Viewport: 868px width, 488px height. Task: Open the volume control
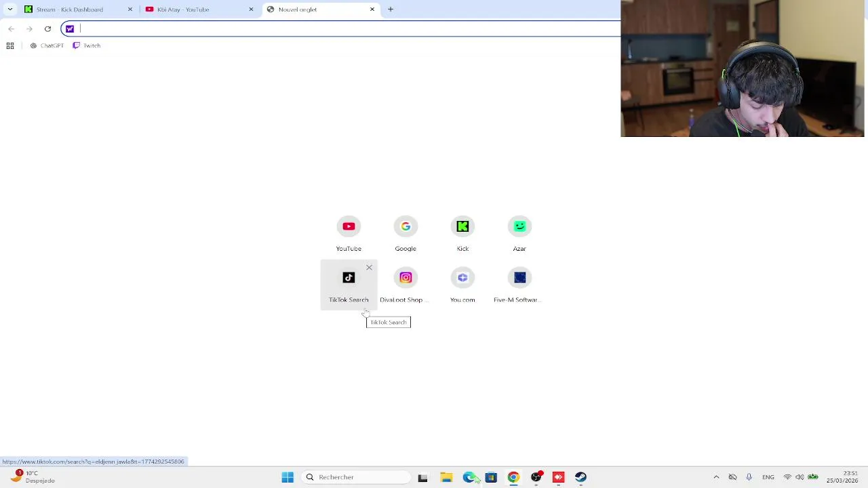tap(800, 477)
